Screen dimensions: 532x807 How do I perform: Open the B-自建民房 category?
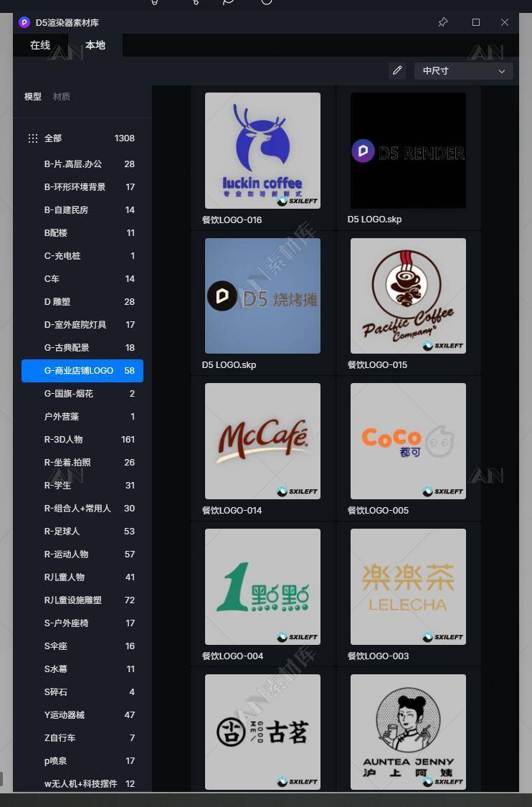[x=82, y=210]
